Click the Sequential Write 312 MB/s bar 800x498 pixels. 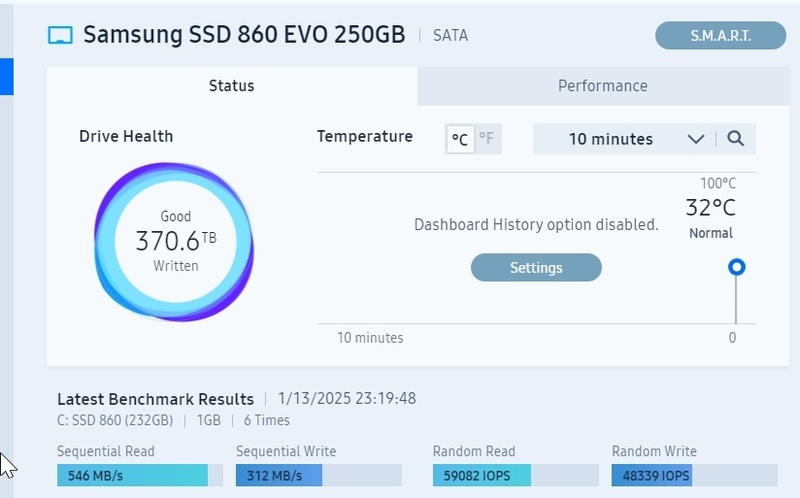coord(319,476)
